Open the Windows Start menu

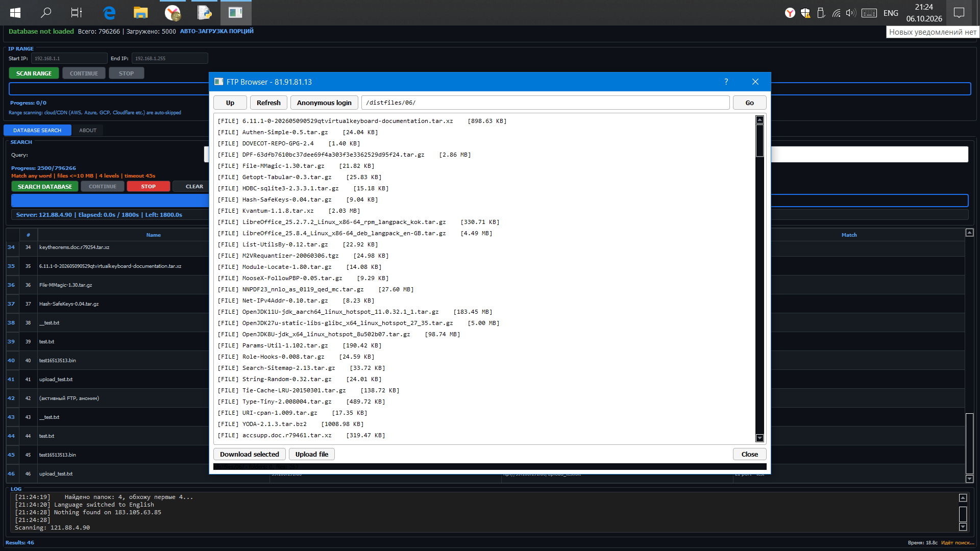(15, 13)
